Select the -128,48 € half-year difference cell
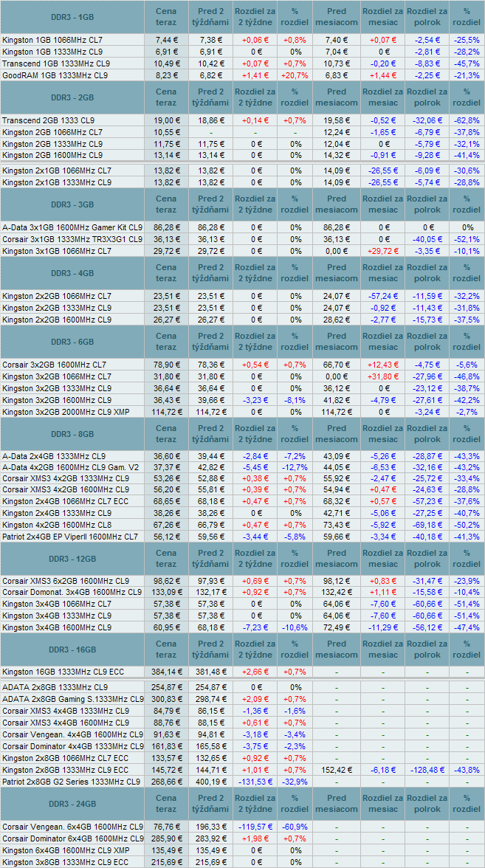The height and width of the screenshot is (868, 485). [427, 770]
